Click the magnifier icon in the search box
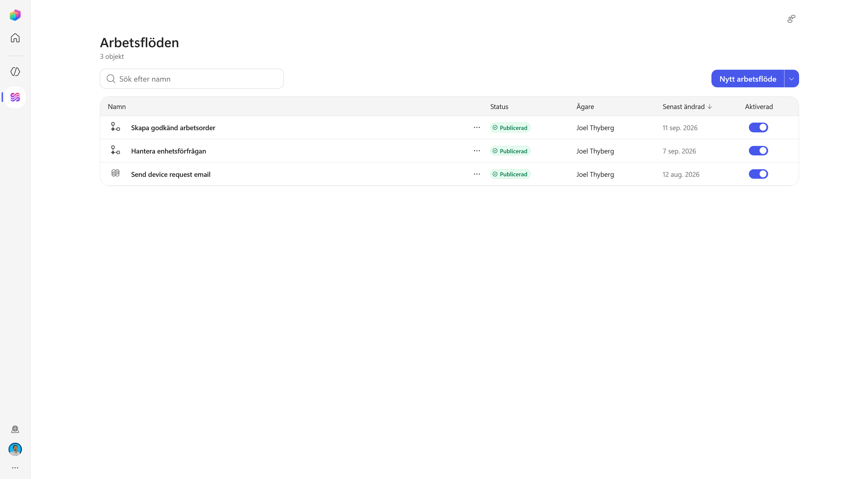Screen dimensions: 868x479 click(x=111, y=79)
